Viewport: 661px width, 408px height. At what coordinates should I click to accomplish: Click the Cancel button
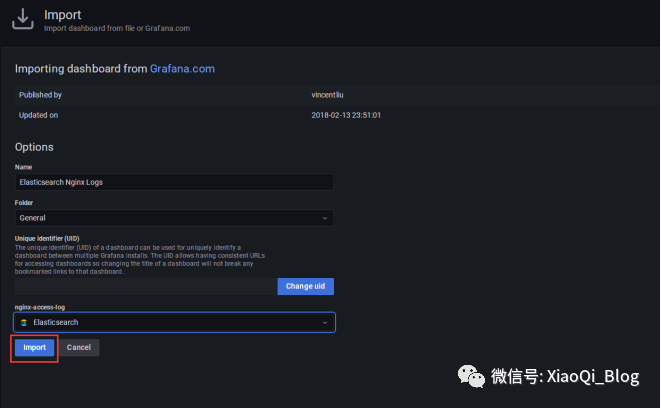[79, 348]
